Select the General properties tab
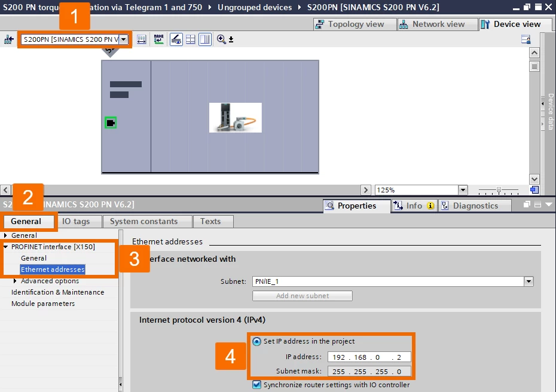Screen dimensions: 556x392 point(29,222)
